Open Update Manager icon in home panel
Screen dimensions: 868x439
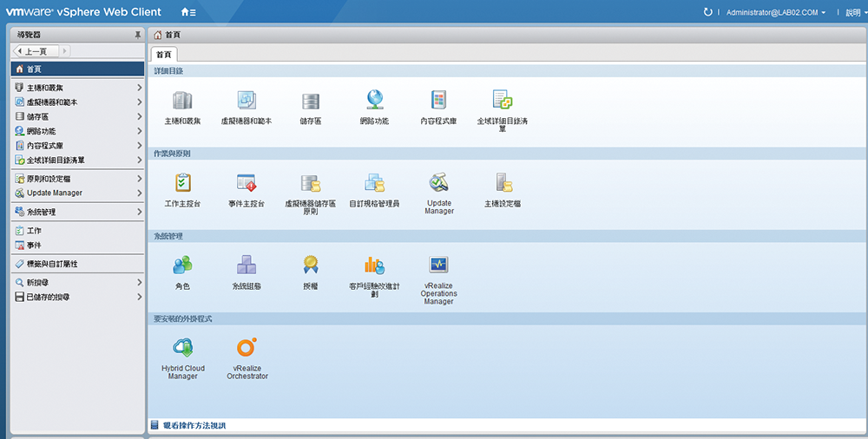[438, 182]
